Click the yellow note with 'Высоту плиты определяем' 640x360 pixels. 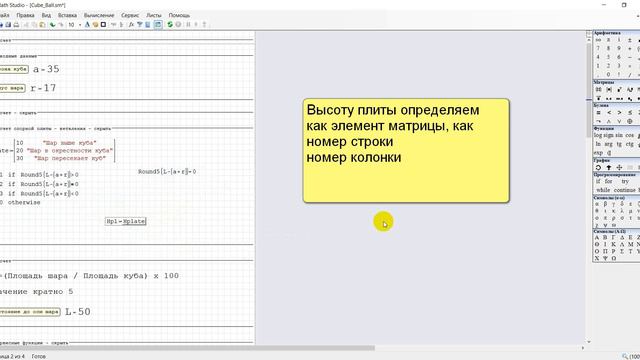(x=406, y=150)
